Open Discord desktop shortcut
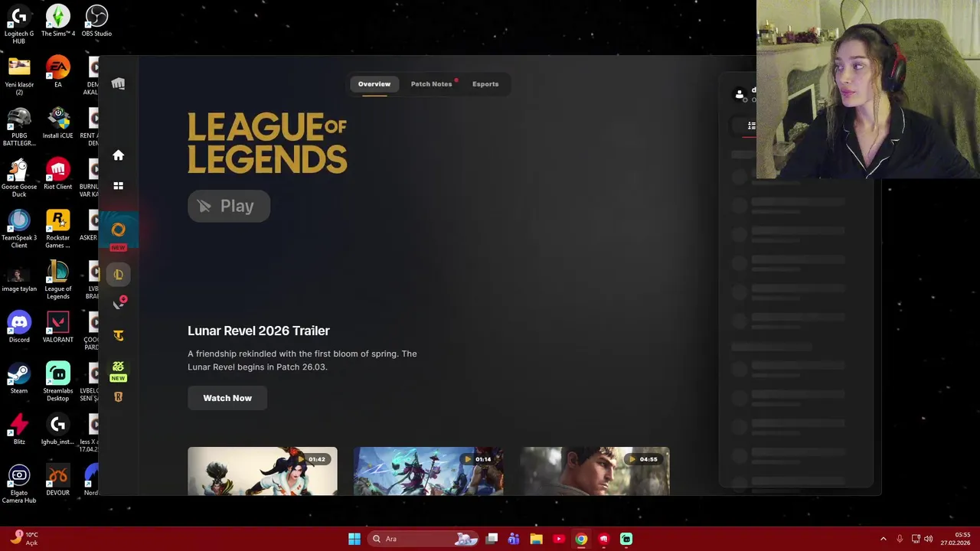Image resolution: width=980 pixels, height=551 pixels. [19, 327]
